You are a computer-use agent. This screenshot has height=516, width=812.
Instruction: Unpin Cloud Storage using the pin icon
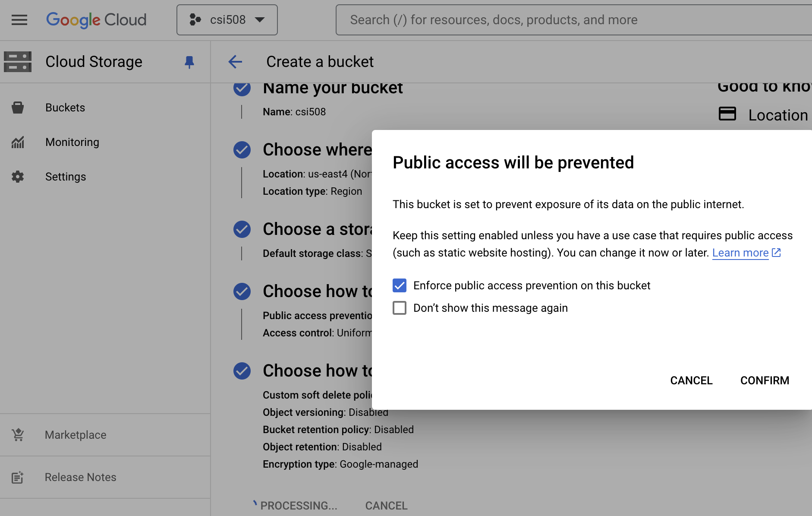(x=189, y=62)
